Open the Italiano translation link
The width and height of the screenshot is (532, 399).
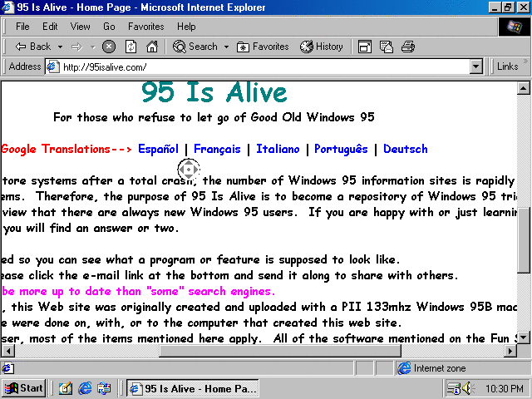coord(278,149)
